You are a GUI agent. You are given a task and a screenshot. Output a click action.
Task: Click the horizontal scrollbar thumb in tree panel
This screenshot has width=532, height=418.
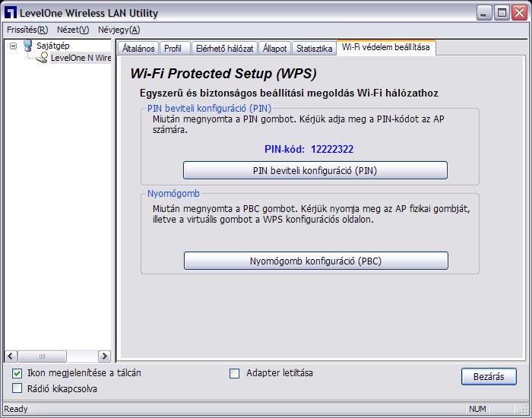click(x=42, y=356)
